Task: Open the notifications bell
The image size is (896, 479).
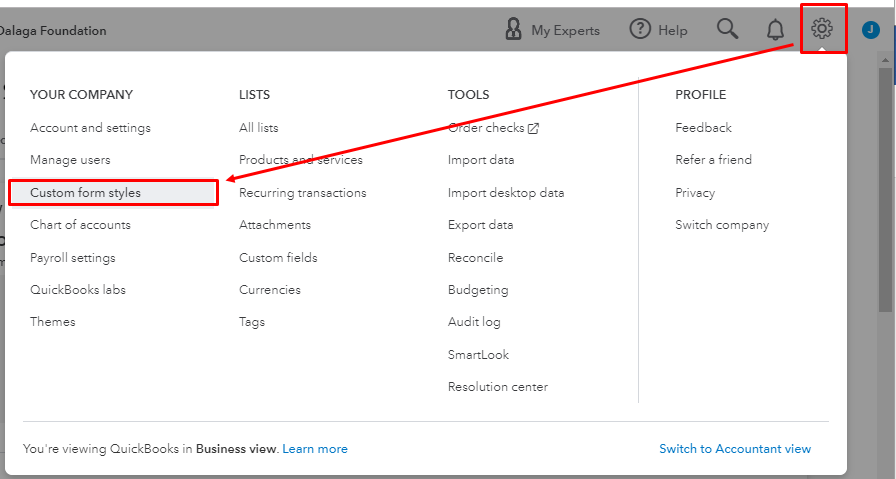Action: (775, 30)
